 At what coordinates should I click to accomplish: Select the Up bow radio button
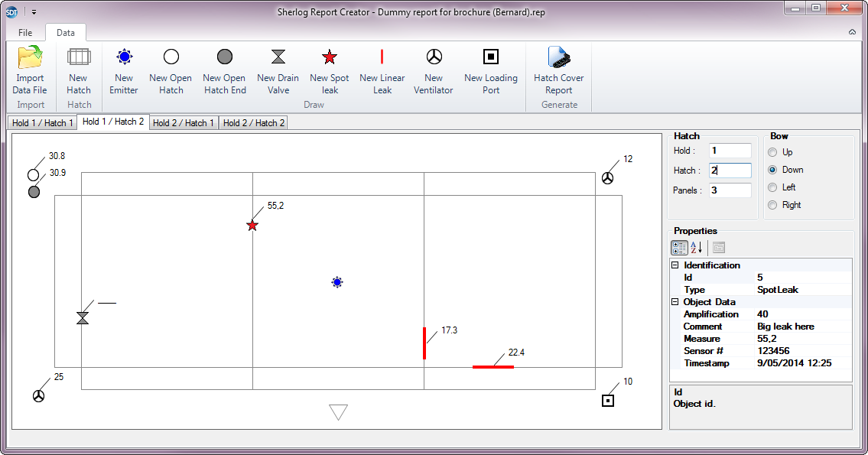coord(772,152)
